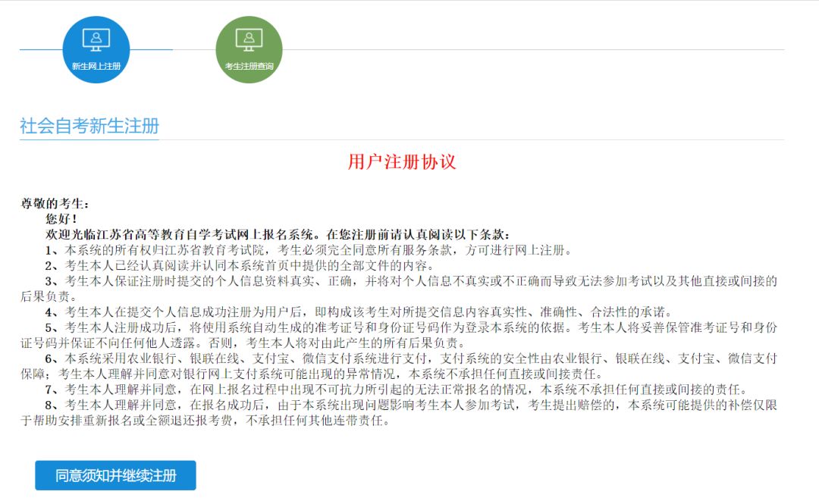Image resolution: width=819 pixels, height=504 pixels.
Task: Click clause 8 about 全额退还报考费 compensation
Action: point(409,405)
